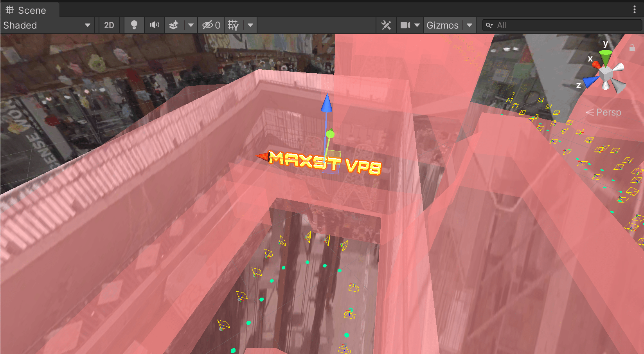Click the Persp projection label
Screen dimensions: 644x354
click(x=609, y=112)
